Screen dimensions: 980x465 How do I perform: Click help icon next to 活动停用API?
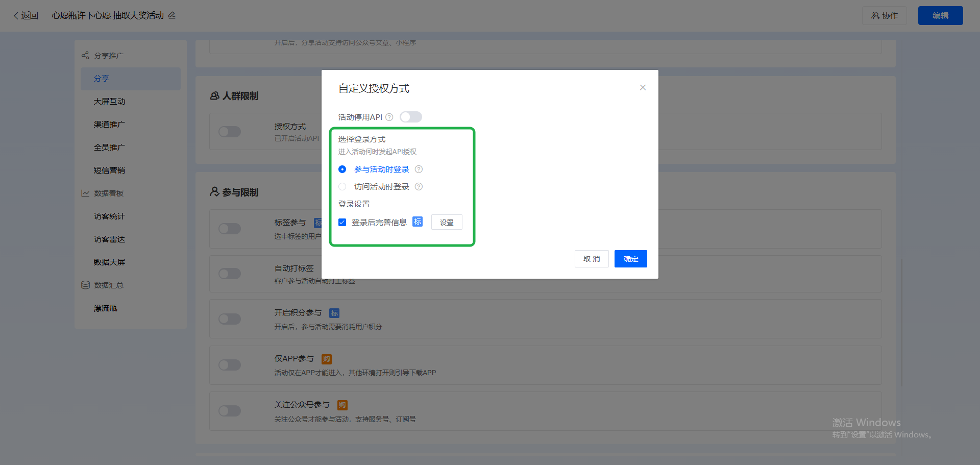(x=389, y=117)
